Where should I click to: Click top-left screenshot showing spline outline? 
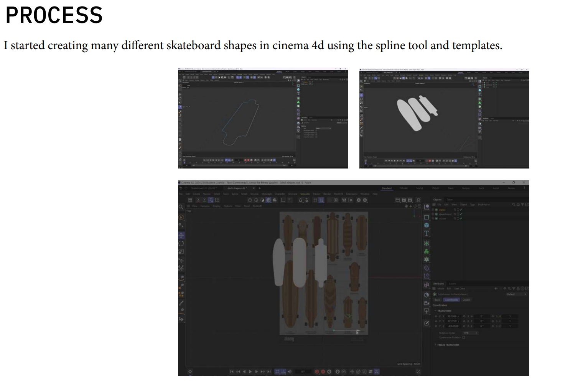click(x=263, y=118)
